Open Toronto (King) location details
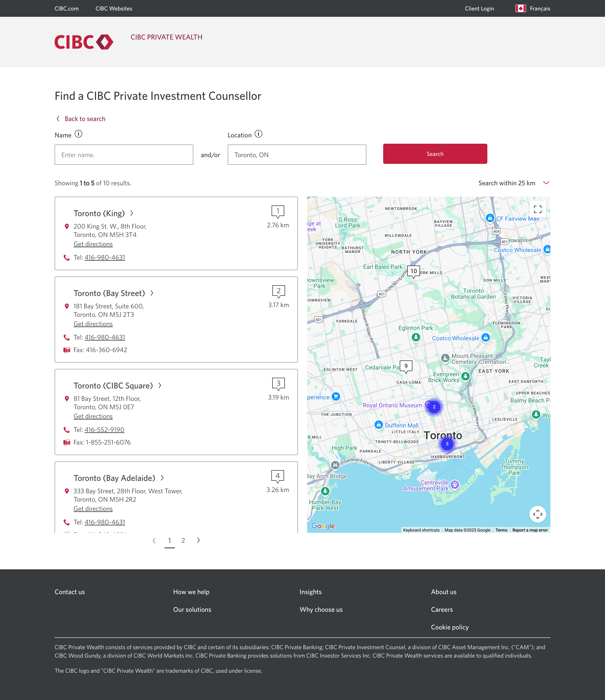605x700 pixels. coord(103,213)
